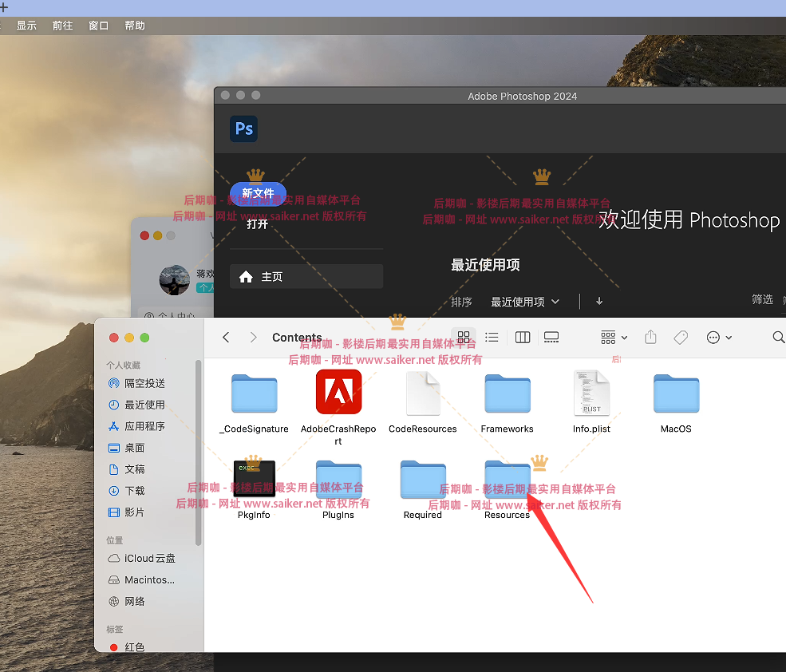Open the sort dropdown 最近使用项 in Photoshop

click(x=525, y=302)
